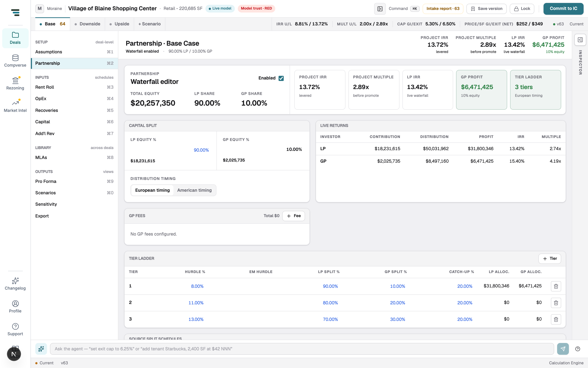Open the app logo menu icon
This screenshot has width=588, height=368.
click(15, 12)
